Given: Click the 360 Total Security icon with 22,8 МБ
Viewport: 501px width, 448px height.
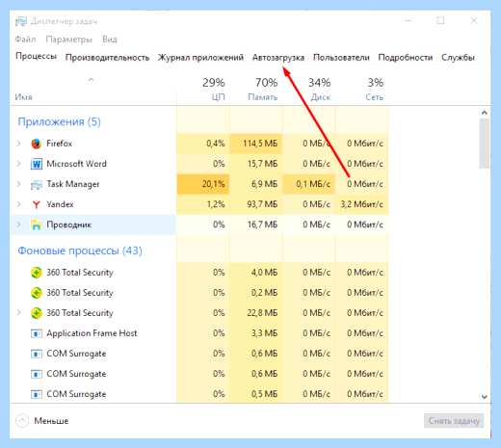Looking at the screenshot, I should pyautogui.click(x=37, y=313).
